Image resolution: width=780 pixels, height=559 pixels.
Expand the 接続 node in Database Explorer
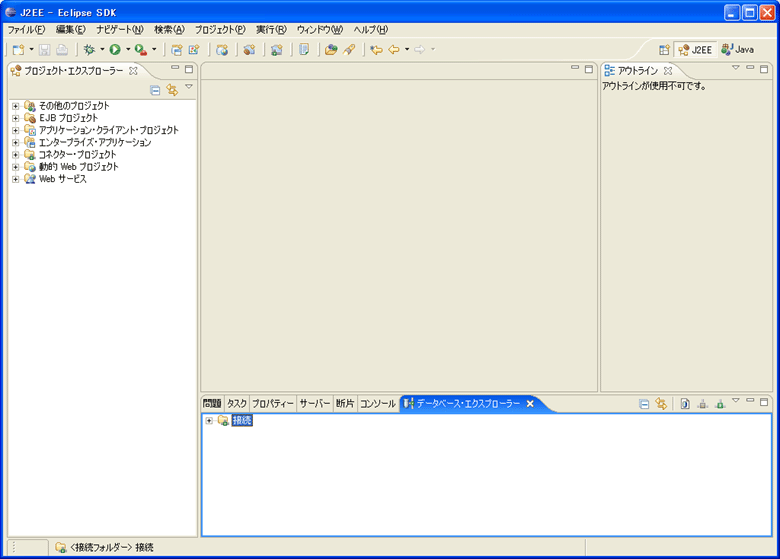pos(208,420)
